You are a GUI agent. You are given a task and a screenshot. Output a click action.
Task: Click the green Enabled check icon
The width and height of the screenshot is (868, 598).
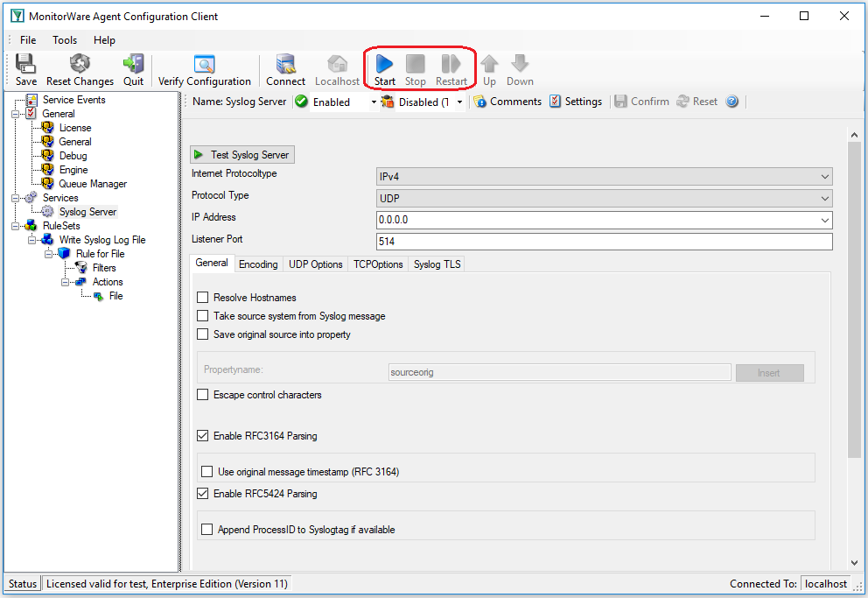(x=301, y=102)
